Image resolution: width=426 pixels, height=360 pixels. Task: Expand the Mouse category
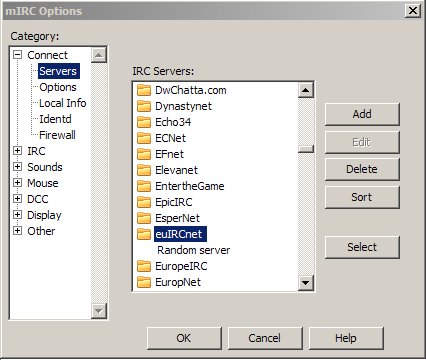17,183
